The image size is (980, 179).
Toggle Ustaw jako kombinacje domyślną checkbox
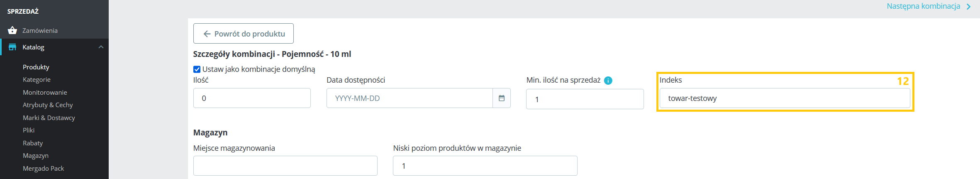[x=197, y=69]
